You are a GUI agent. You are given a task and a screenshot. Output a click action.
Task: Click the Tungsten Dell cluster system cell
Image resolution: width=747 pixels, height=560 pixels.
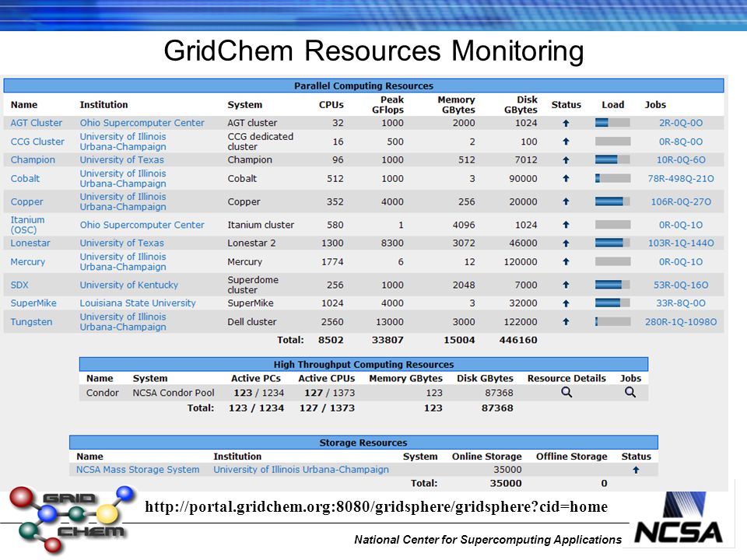click(252, 322)
